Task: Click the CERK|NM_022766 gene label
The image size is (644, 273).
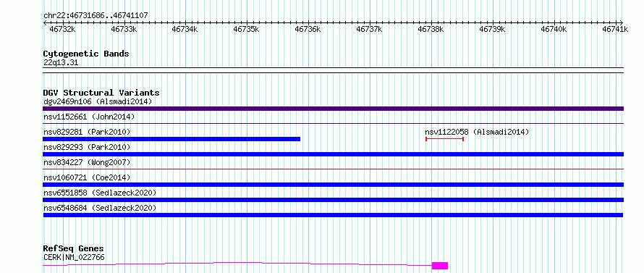Action: point(74,257)
